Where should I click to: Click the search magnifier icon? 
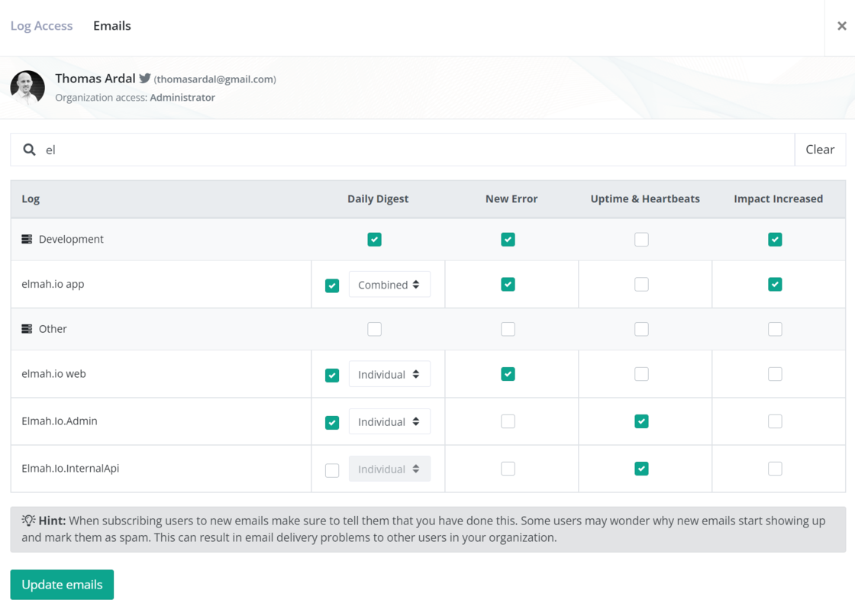pyautogui.click(x=29, y=150)
